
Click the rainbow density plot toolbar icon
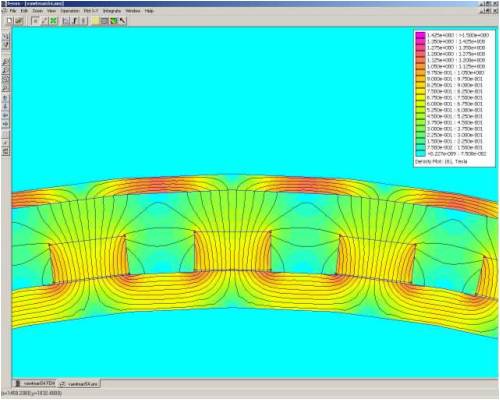[114, 21]
